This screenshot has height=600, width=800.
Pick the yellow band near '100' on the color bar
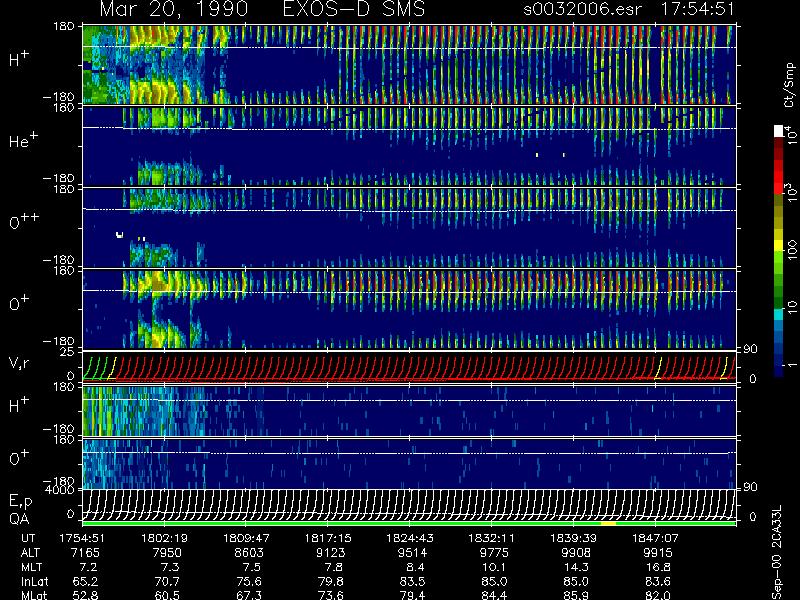click(x=779, y=245)
